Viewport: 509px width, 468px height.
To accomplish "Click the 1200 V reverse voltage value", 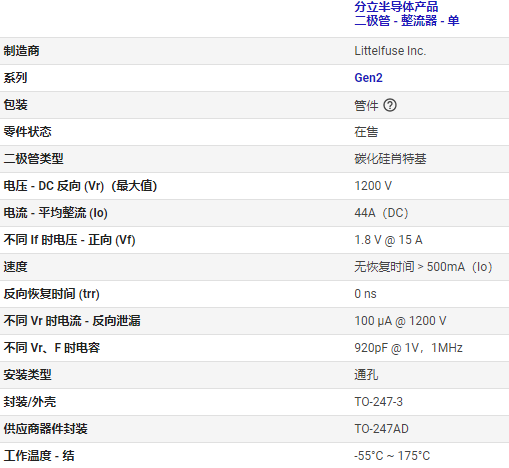I will [373, 186].
